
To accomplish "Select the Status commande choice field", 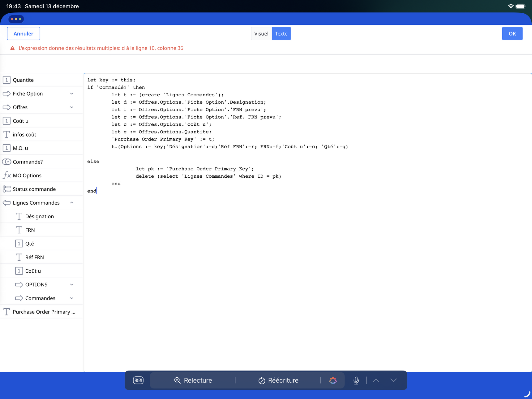I will [x=34, y=189].
